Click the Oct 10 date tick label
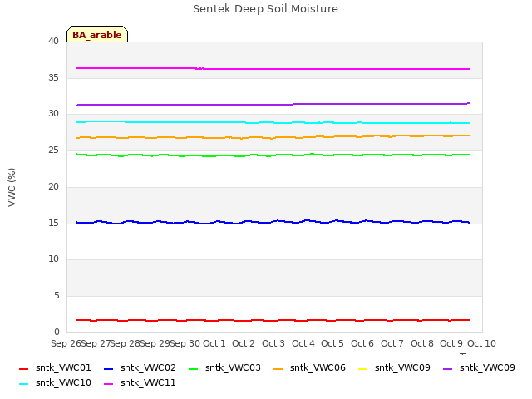 tap(481, 343)
